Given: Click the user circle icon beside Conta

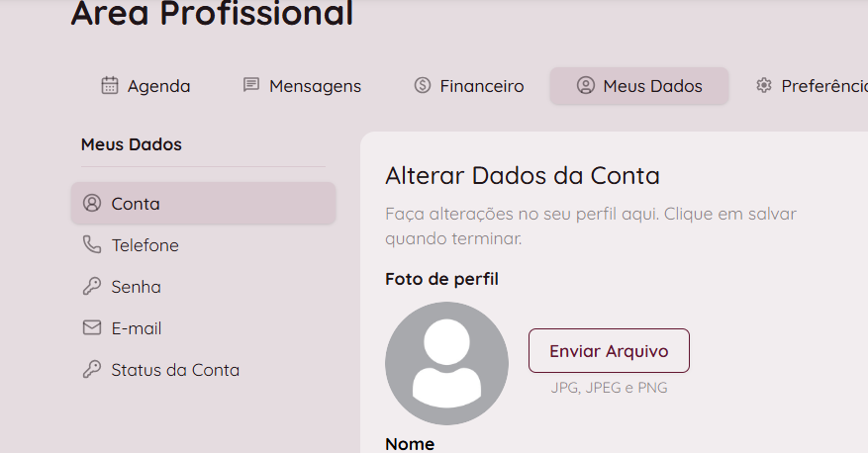Looking at the screenshot, I should [x=92, y=204].
